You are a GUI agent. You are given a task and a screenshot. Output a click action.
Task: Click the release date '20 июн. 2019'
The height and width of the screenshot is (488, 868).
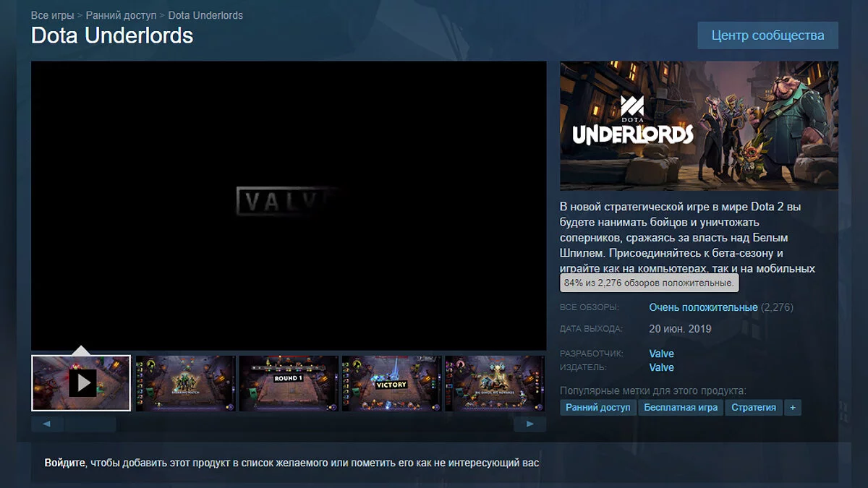pos(680,329)
